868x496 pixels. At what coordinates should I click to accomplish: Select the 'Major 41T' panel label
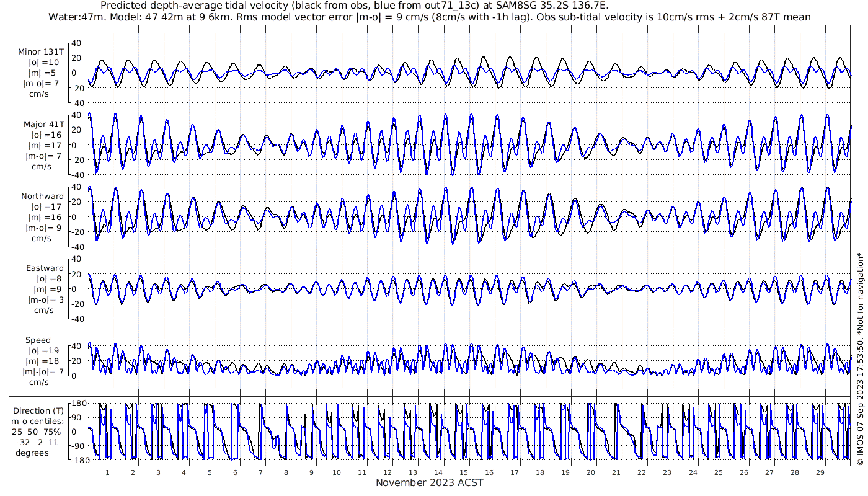point(43,124)
